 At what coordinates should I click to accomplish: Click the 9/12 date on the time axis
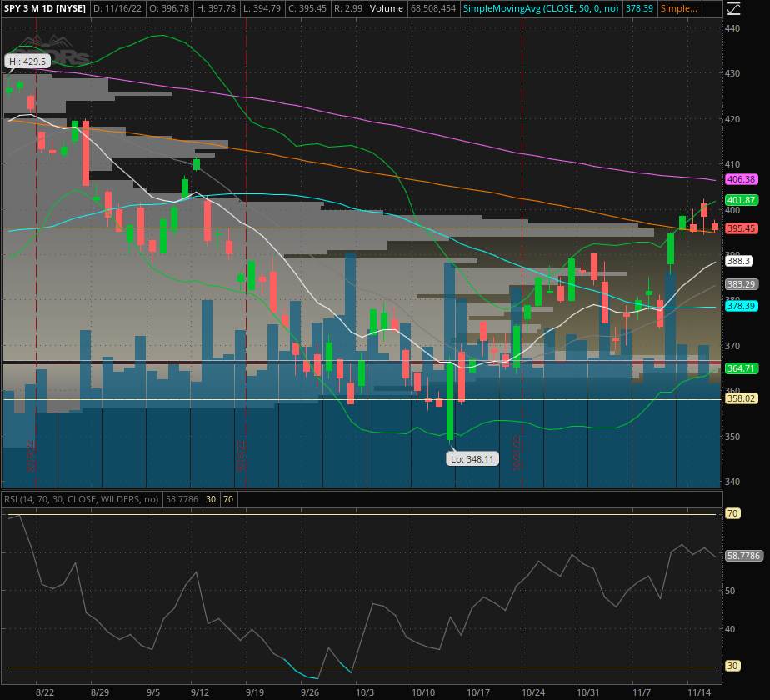coord(200,692)
